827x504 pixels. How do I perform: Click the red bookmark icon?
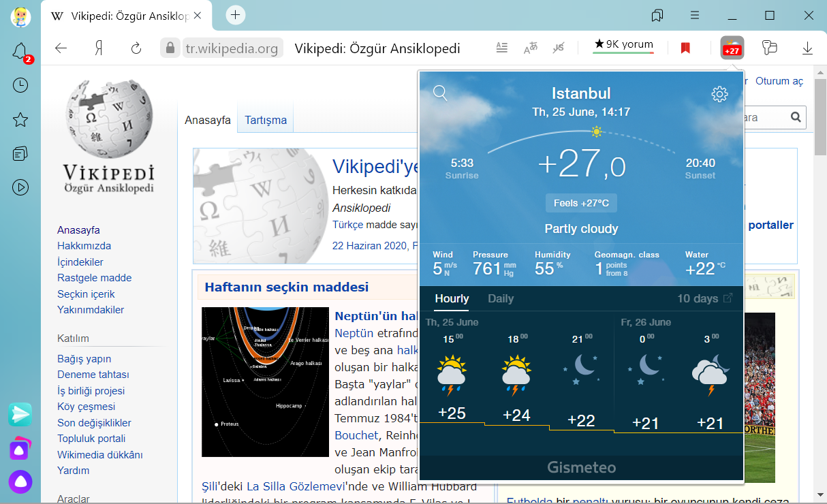pos(685,48)
